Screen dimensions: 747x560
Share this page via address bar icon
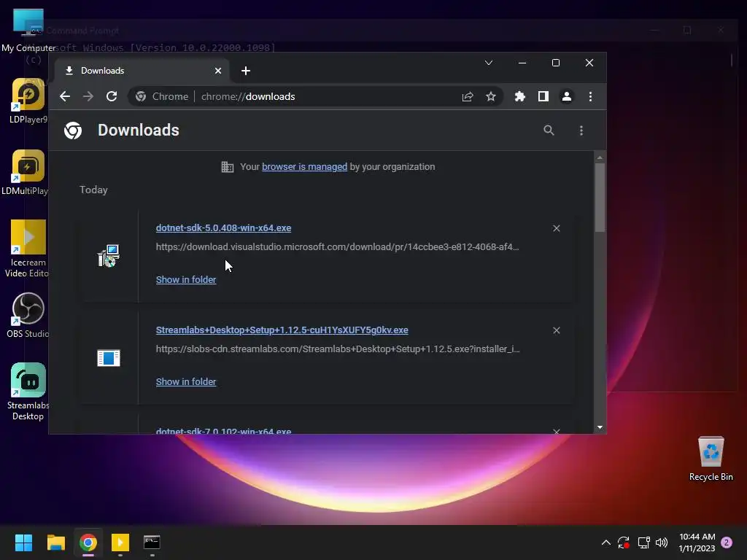point(468,97)
